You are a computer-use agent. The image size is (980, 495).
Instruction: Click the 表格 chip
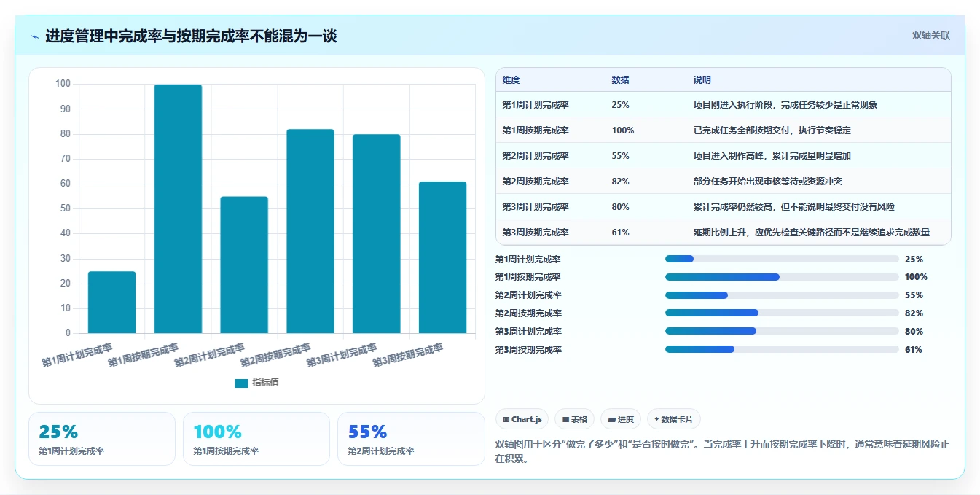[x=575, y=419]
